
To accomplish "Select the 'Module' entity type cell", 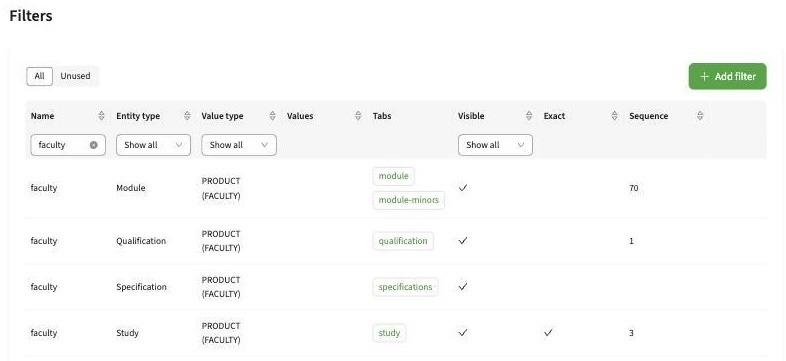I will tap(131, 188).
